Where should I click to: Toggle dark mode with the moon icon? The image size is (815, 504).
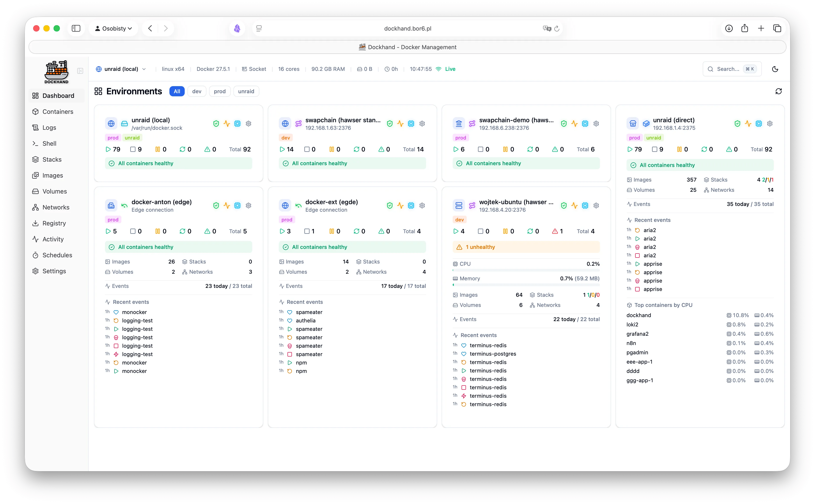pos(775,69)
